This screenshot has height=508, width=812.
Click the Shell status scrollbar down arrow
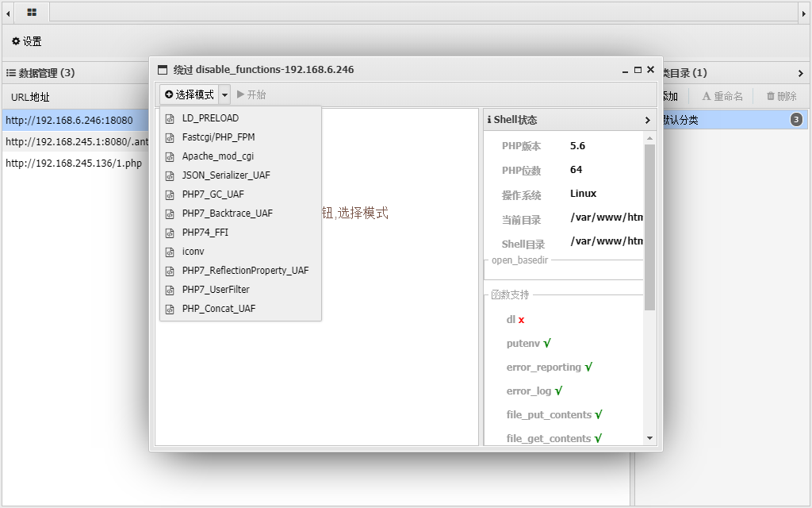(x=650, y=437)
